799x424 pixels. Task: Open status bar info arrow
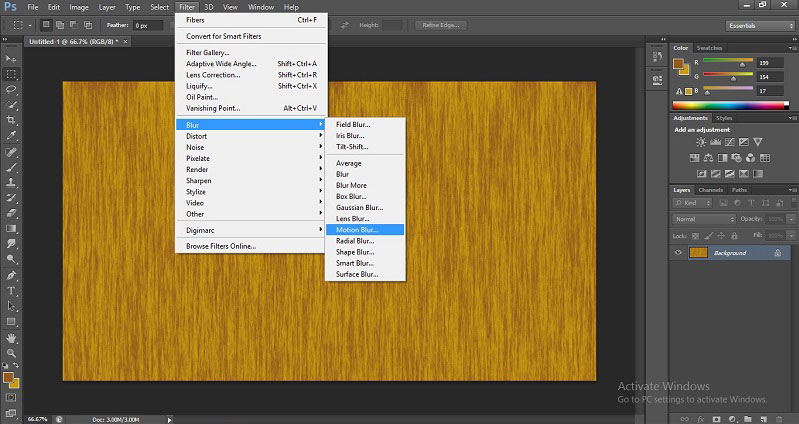pos(170,419)
